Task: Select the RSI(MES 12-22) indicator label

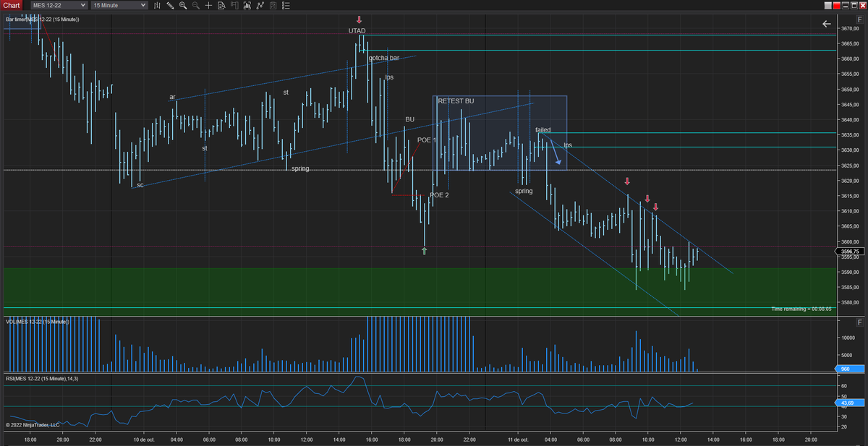Action: pyautogui.click(x=42, y=378)
